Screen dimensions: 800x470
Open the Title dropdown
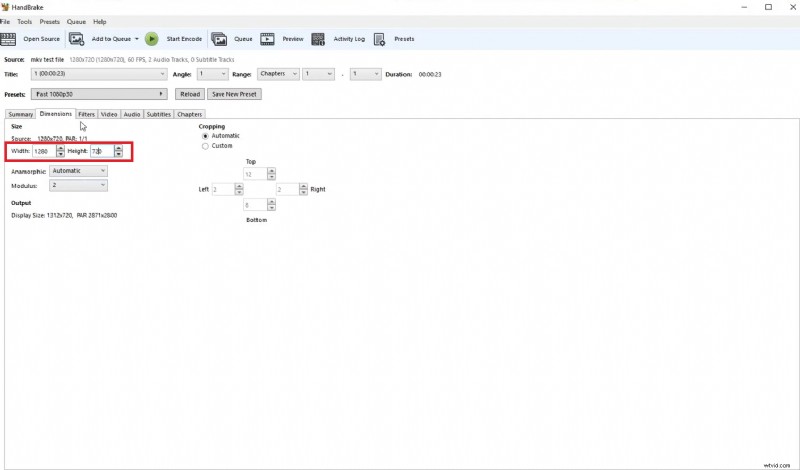99,74
